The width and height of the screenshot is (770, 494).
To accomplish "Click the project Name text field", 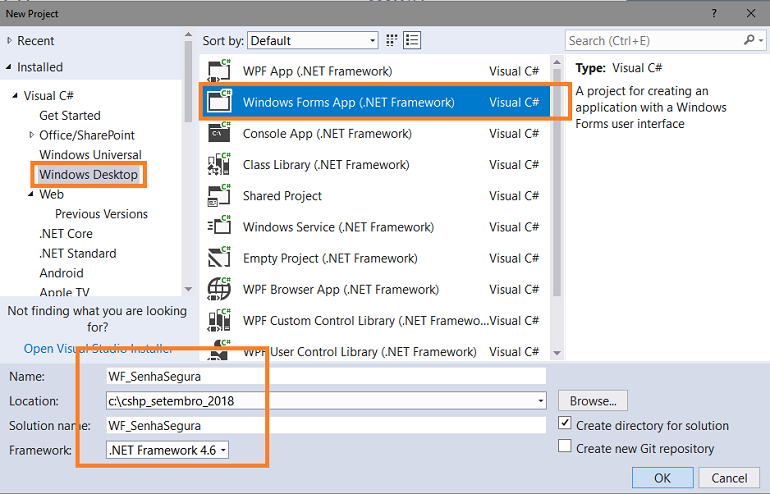I will [326, 377].
